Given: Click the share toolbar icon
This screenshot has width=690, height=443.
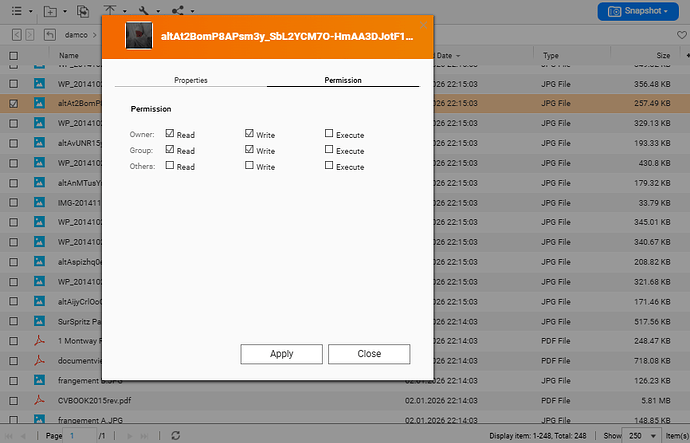Looking at the screenshot, I should [x=178, y=11].
